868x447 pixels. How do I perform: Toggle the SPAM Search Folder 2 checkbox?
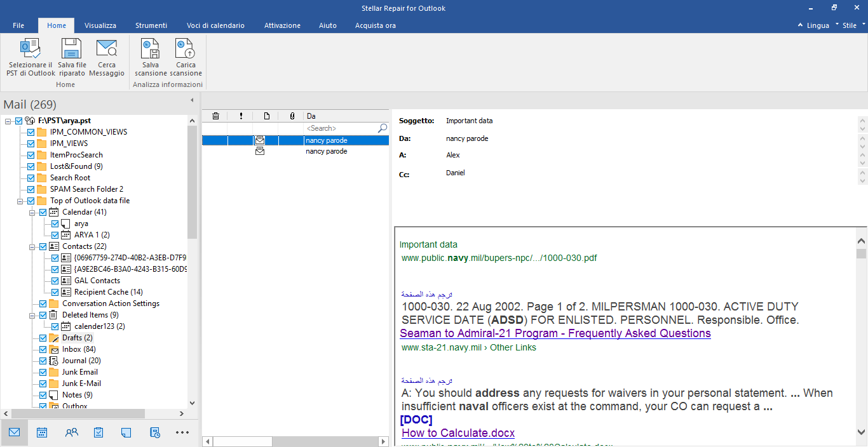pos(31,189)
